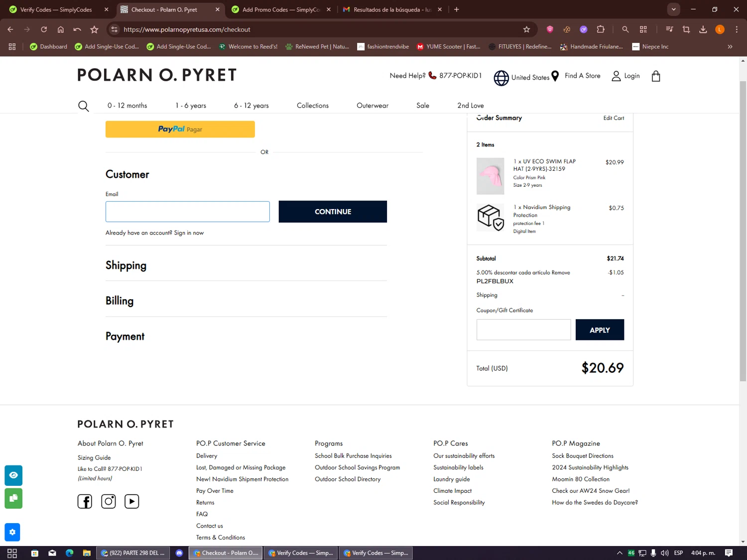The image size is (747, 560).
Task: Click the address bar URL
Action: (187, 29)
